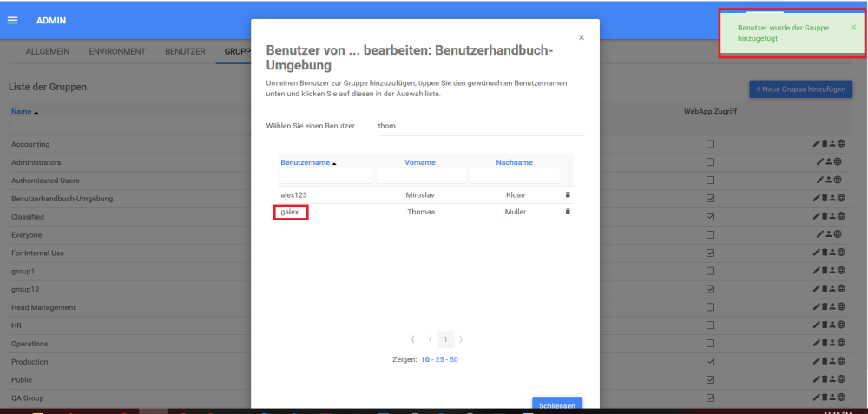Click the Nachname filter box
The width and height of the screenshot is (868, 414).
tap(515, 176)
